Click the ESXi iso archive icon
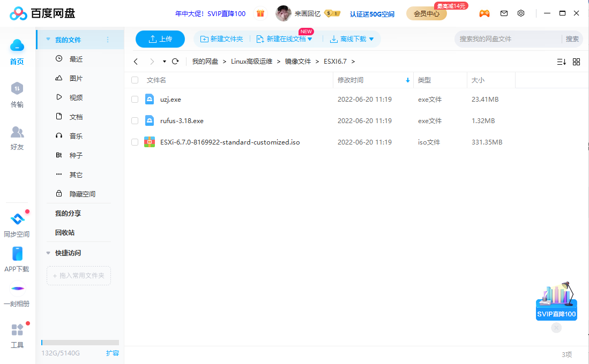Image resolution: width=589 pixels, height=364 pixels. pos(150,142)
